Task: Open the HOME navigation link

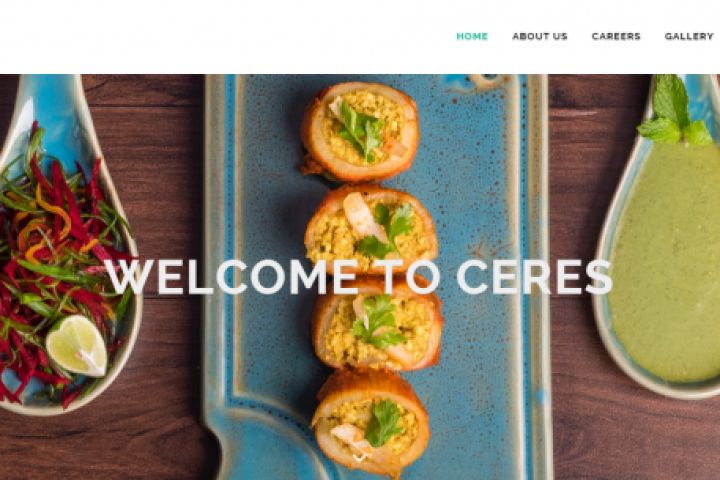Action: coord(472,36)
